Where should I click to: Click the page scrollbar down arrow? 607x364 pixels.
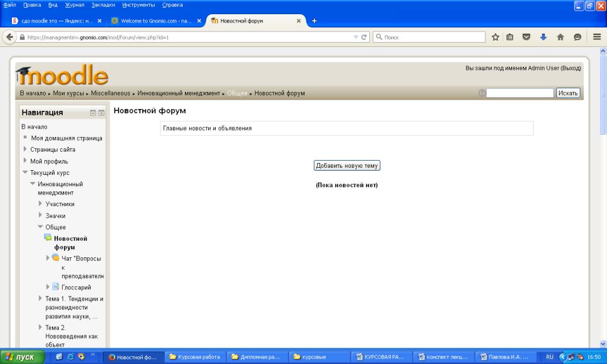603,343
